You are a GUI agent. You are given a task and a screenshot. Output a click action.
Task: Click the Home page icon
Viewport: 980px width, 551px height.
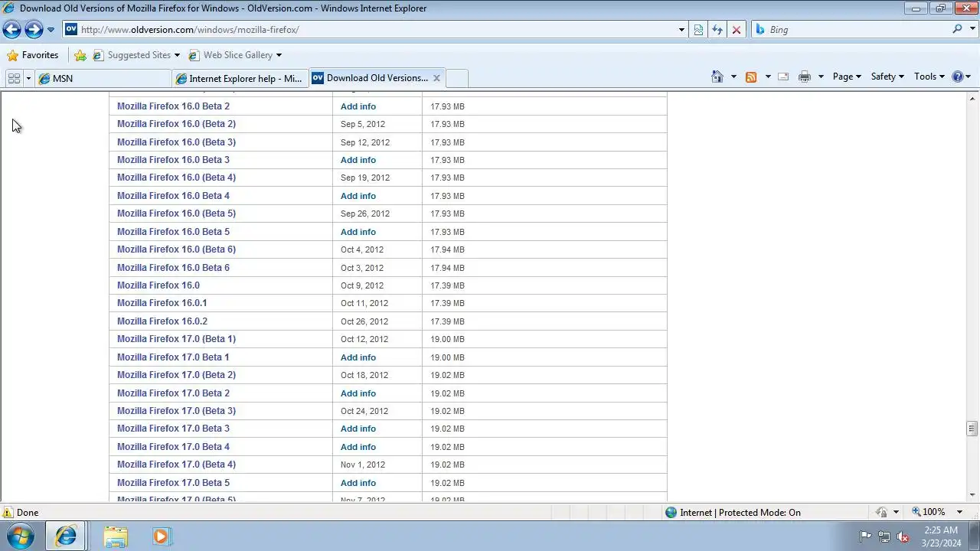coord(717,77)
